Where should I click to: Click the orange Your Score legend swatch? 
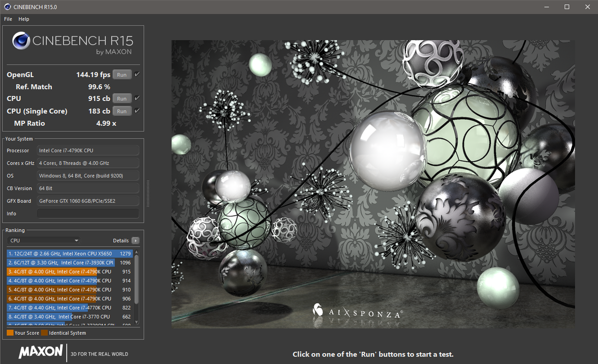click(x=9, y=333)
